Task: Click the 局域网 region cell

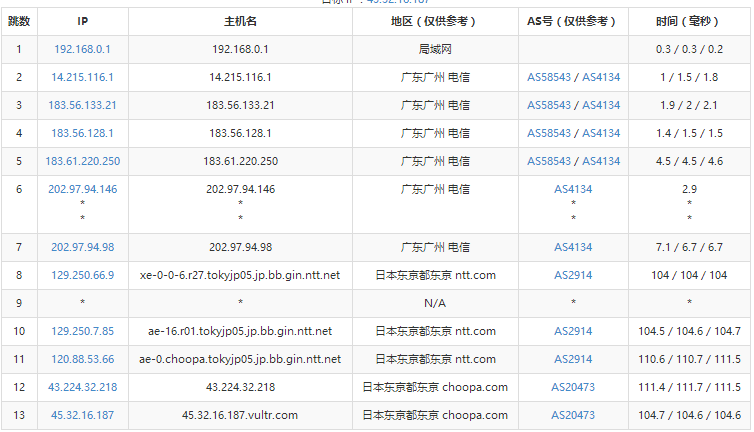Action: (x=435, y=49)
